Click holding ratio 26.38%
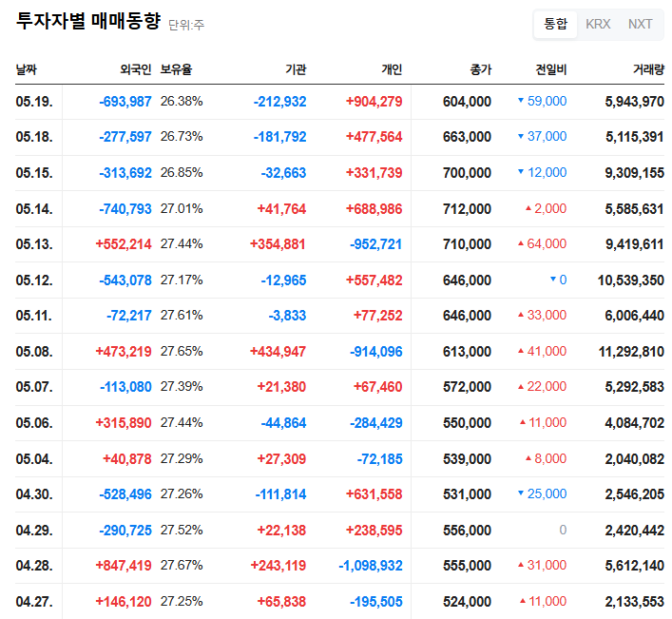Image resolution: width=672 pixels, height=619 pixels. pos(182,101)
